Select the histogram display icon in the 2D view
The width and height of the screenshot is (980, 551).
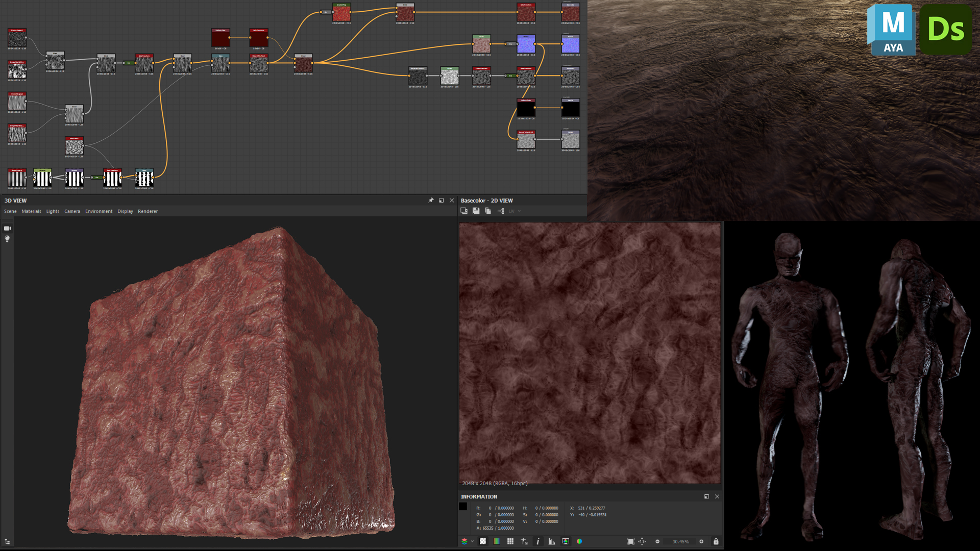[x=552, y=542]
